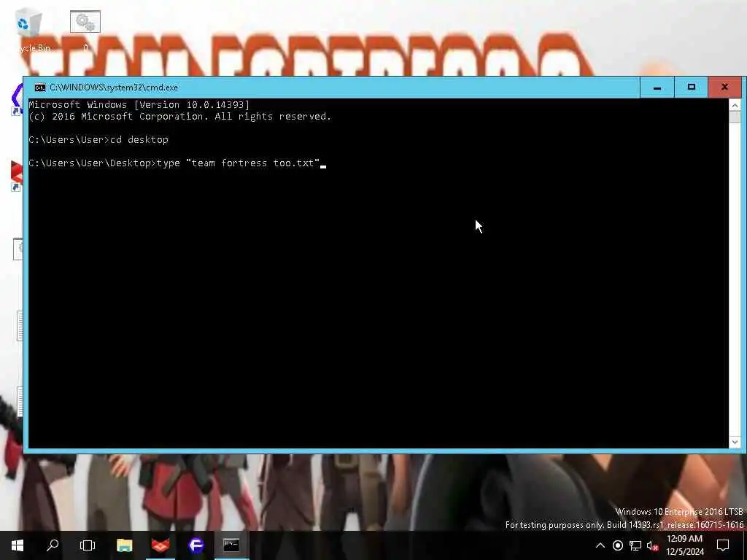The image size is (747, 560).
Task: Click scrollbar up arrow in cmd window
Action: [735, 105]
